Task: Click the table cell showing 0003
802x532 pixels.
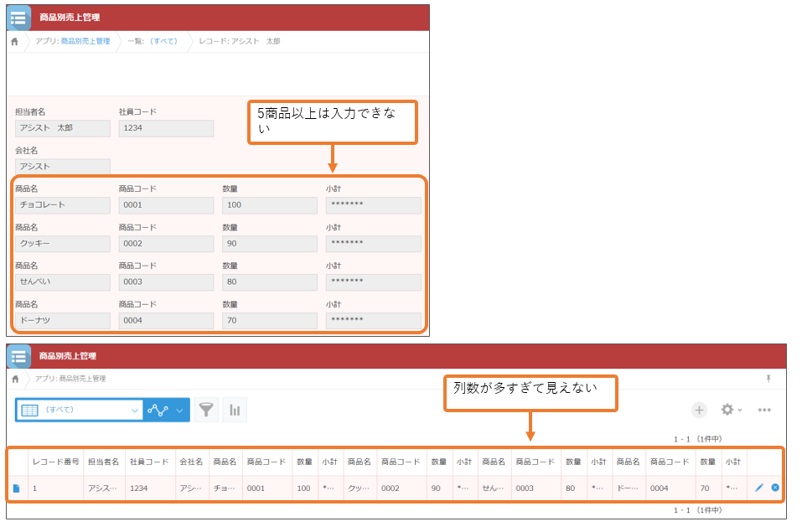Action: tap(536, 488)
